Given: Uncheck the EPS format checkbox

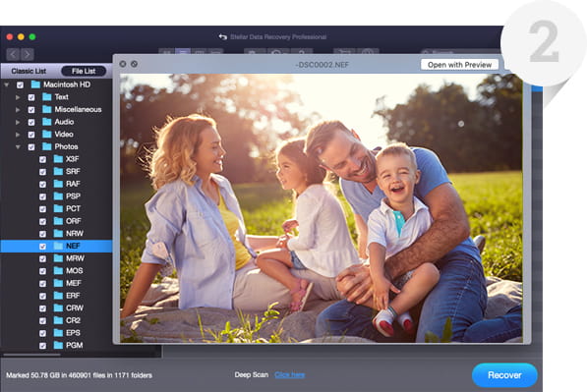Looking at the screenshot, I should point(42,333).
